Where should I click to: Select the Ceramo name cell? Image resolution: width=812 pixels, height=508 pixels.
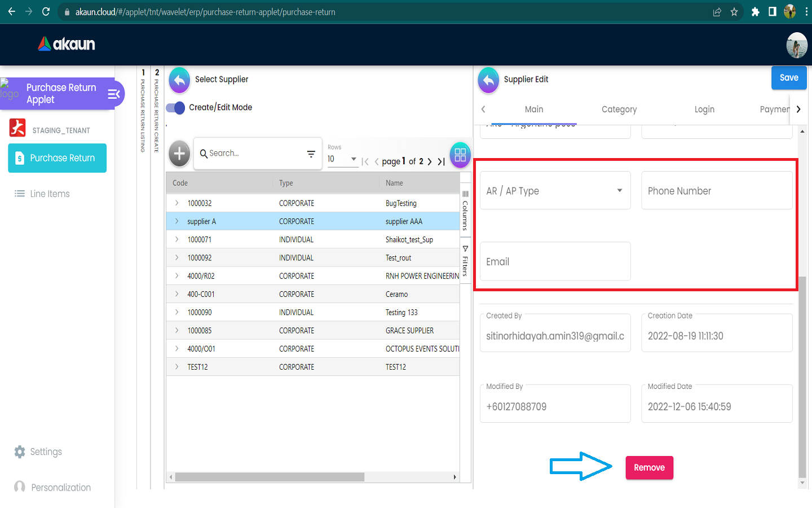tap(396, 294)
